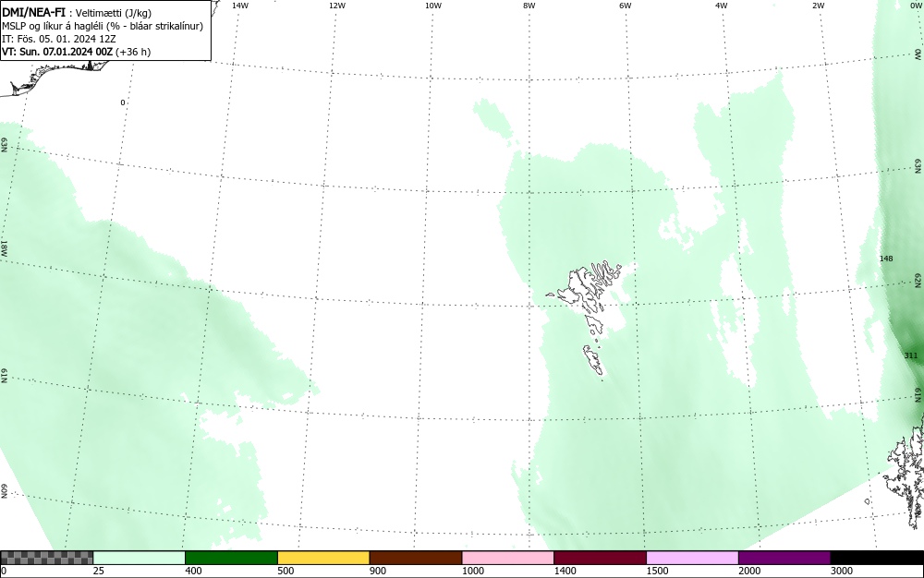
Task: Click the brown 900–1000 legend swatch
Action: 416,558
